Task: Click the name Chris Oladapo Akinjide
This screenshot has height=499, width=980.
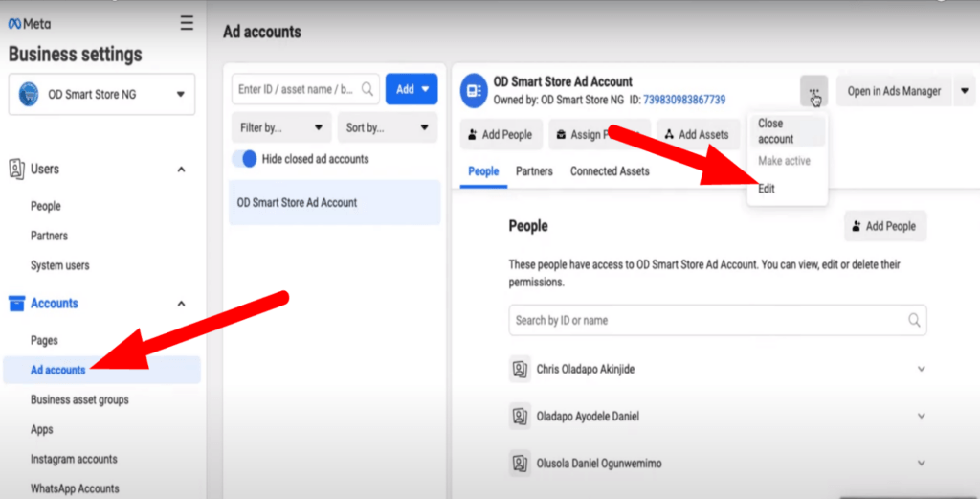Action: tap(585, 370)
